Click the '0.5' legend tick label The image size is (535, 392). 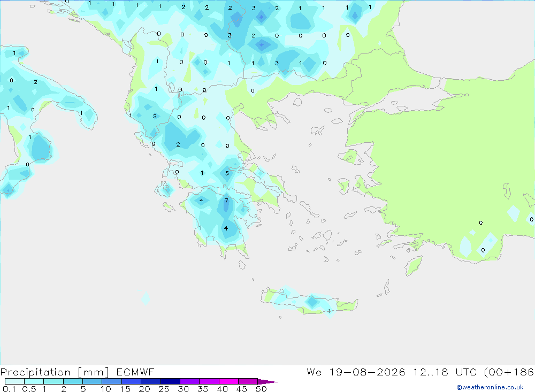[29, 389]
